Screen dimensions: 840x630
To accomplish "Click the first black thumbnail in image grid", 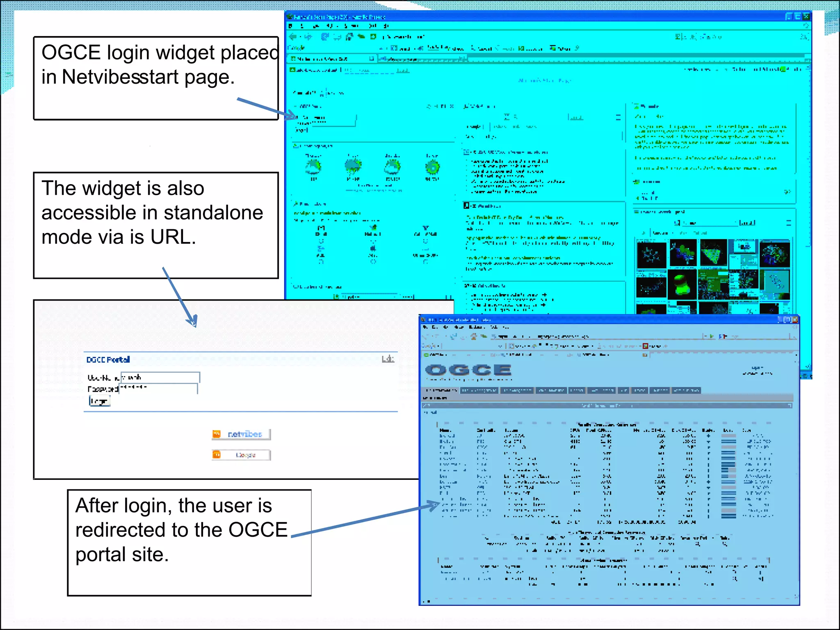I will tap(651, 254).
